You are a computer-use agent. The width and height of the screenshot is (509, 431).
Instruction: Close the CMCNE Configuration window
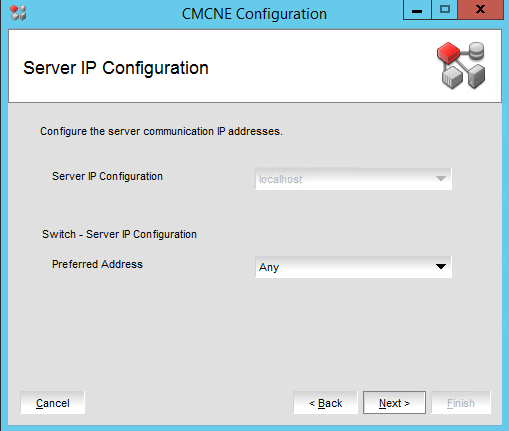[480, 10]
